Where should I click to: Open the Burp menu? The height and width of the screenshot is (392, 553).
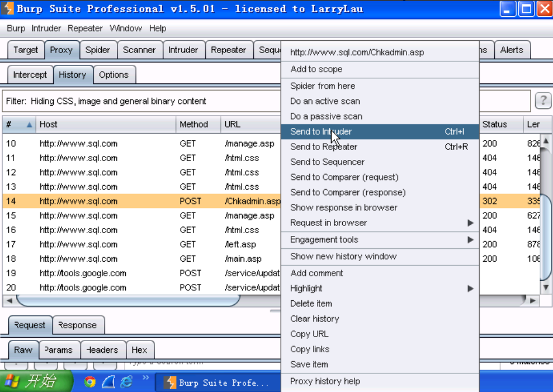(x=16, y=28)
